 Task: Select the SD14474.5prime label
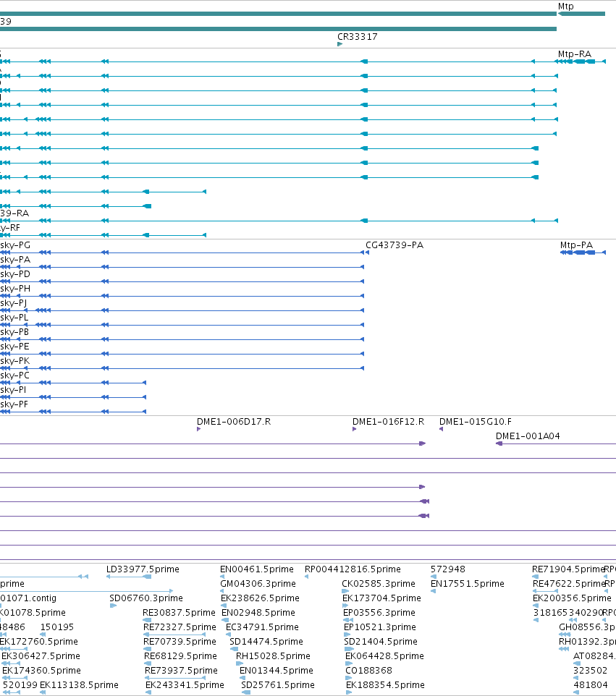266,642
